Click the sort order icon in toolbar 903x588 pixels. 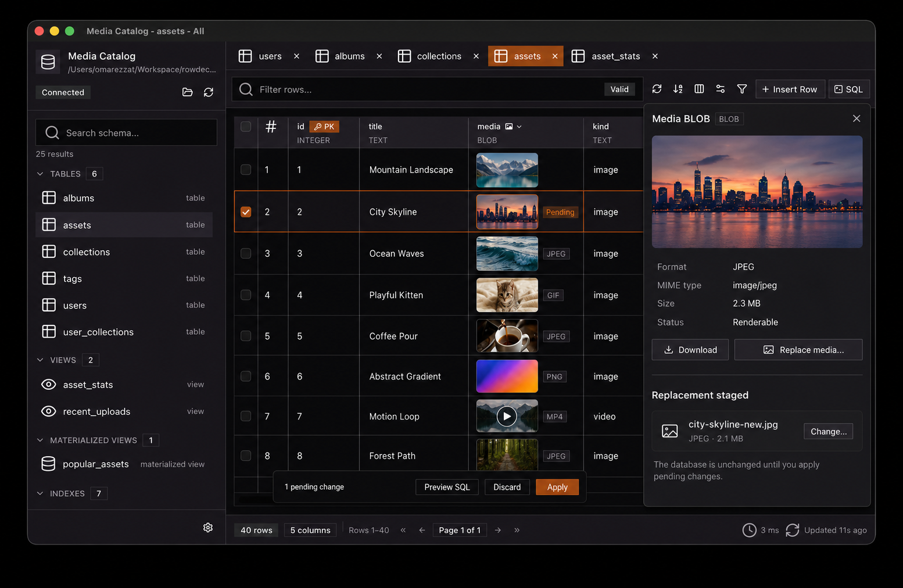678,89
